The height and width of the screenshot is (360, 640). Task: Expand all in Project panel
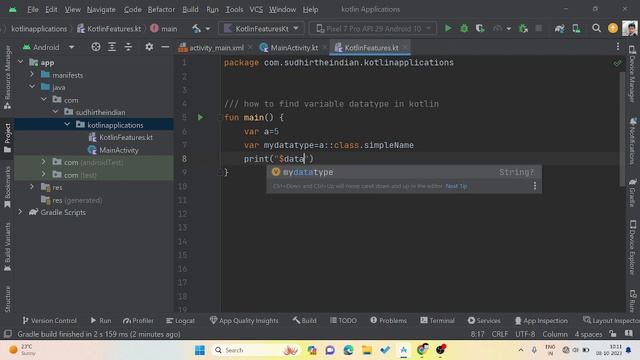coord(112,47)
